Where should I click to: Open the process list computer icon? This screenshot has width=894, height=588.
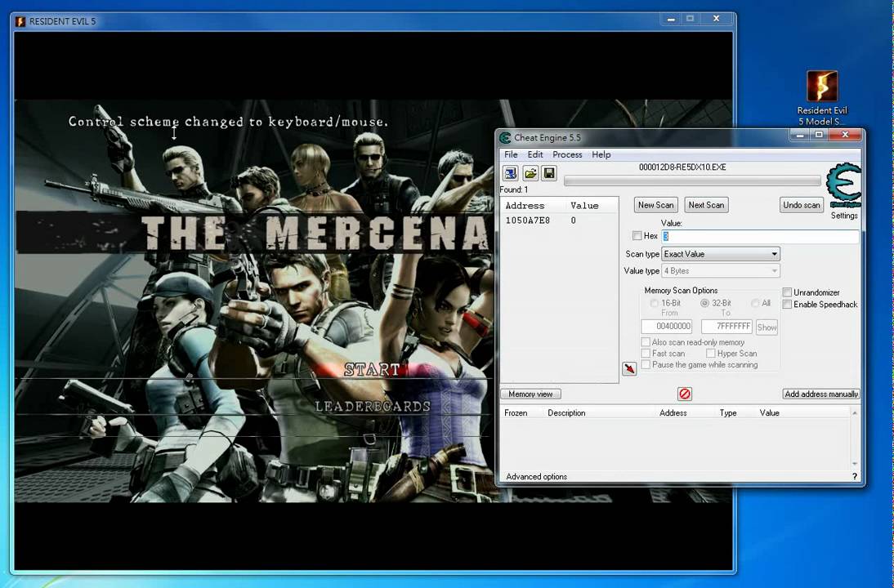[510, 173]
